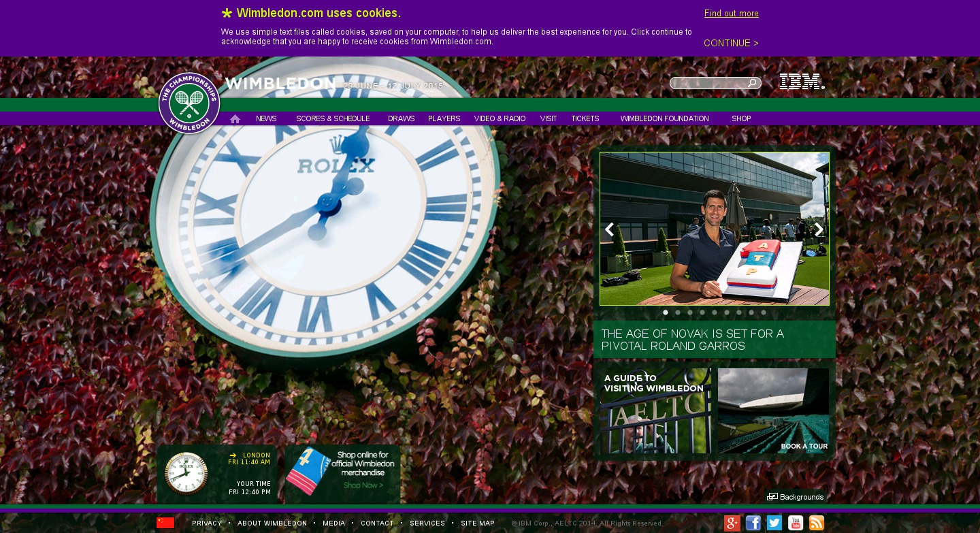Open WIMBLEDON FOUNDATION menu

(x=665, y=118)
